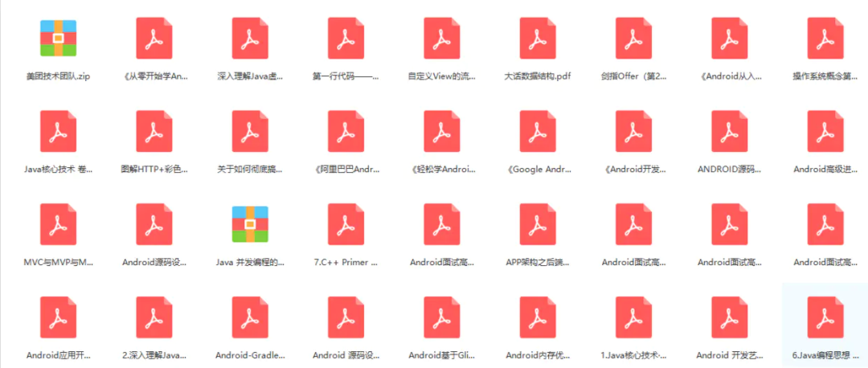Open the 大话数据结构.pdf file icon
The height and width of the screenshot is (368, 868).
(538, 39)
